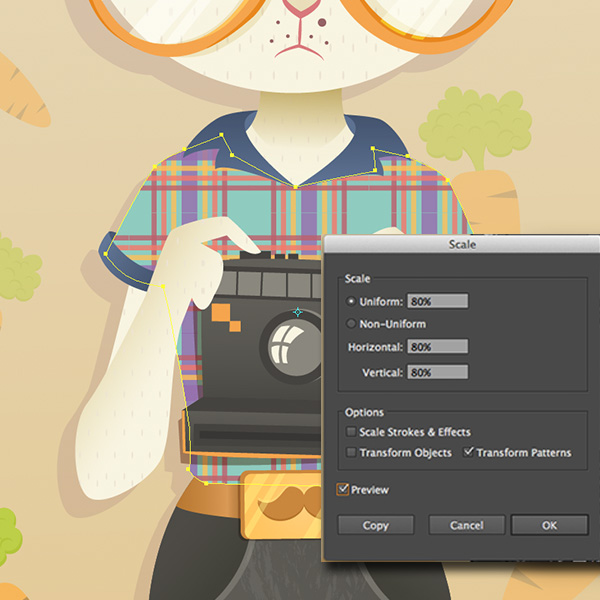Toggle the Preview checkbox
The width and height of the screenshot is (600, 600).
coord(342,489)
